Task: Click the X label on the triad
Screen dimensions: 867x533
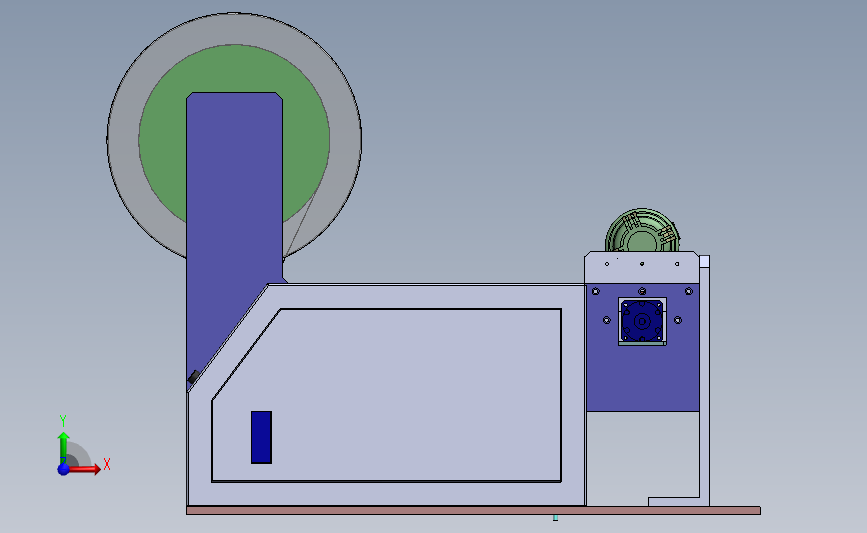Action: pyautogui.click(x=107, y=464)
